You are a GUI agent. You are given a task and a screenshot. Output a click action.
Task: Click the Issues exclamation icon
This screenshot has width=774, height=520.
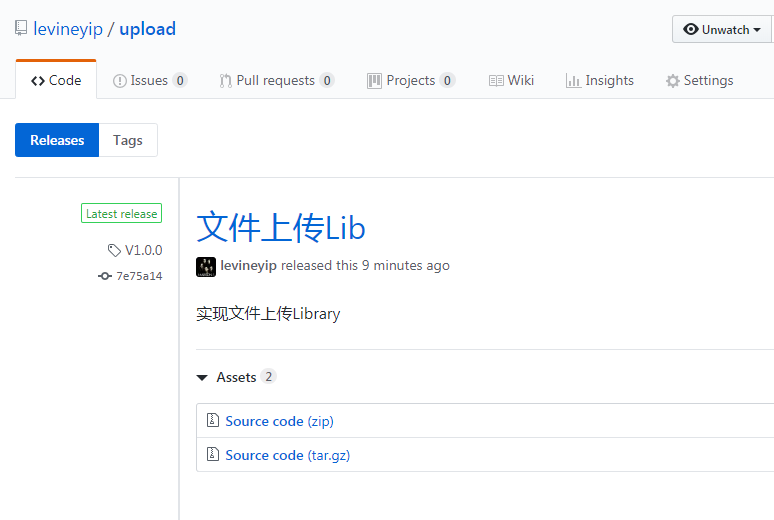pos(119,81)
